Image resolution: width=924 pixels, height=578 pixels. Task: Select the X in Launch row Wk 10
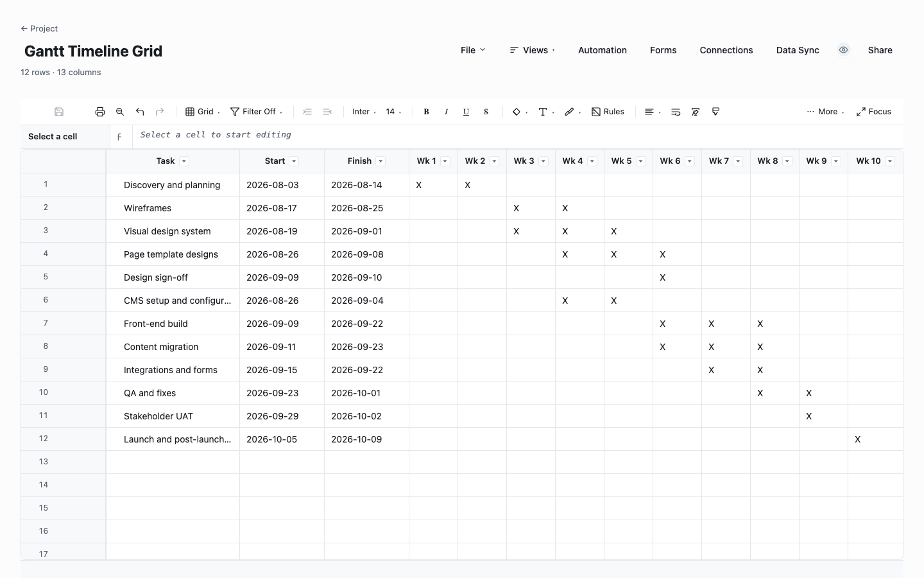point(875,439)
